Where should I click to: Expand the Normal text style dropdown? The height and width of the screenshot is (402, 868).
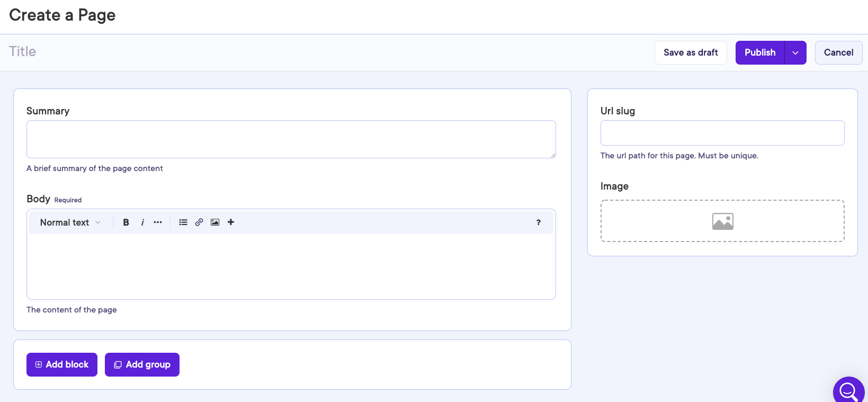pos(70,222)
